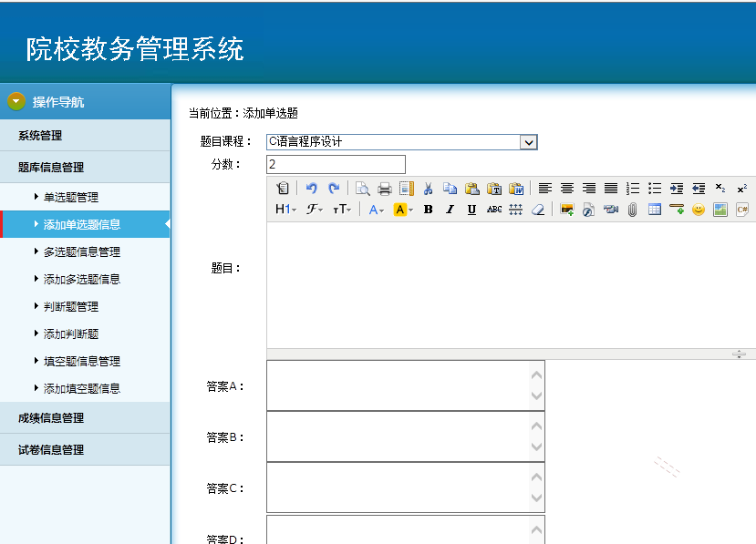
Task: Toggle underline formatting
Action: 471,210
